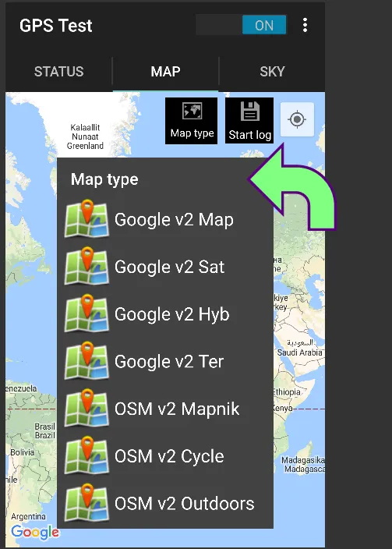Click map icon beside Google v2 Ter
Image resolution: width=392 pixels, height=549 pixels.
[87, 360]
